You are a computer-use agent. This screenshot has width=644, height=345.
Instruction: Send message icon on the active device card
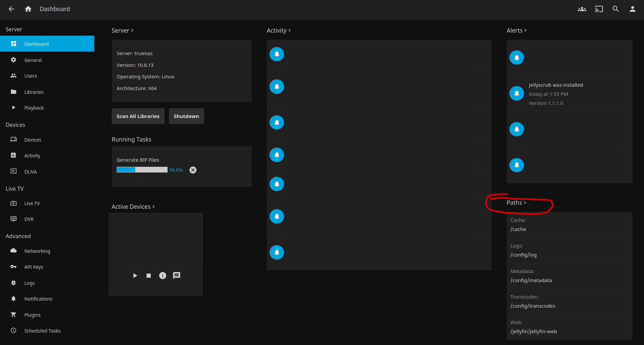coord(177,276)
